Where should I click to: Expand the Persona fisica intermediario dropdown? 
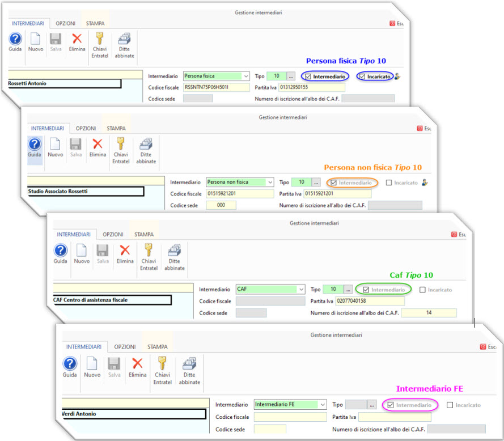[246, 76]
